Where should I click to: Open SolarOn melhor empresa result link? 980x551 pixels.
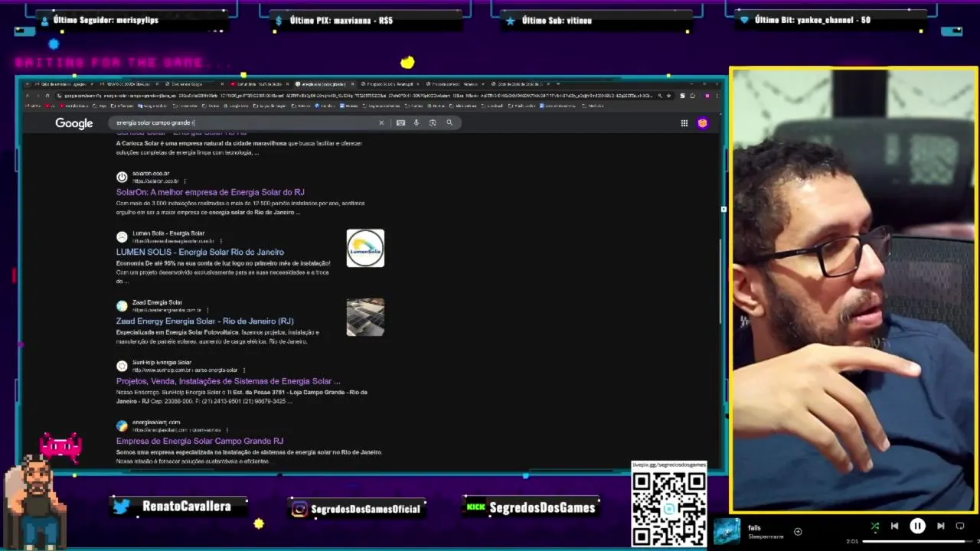pos(210,192)
